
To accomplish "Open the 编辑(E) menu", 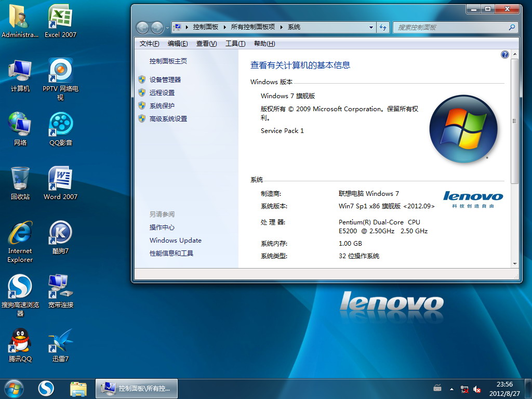I will point(178,44).
